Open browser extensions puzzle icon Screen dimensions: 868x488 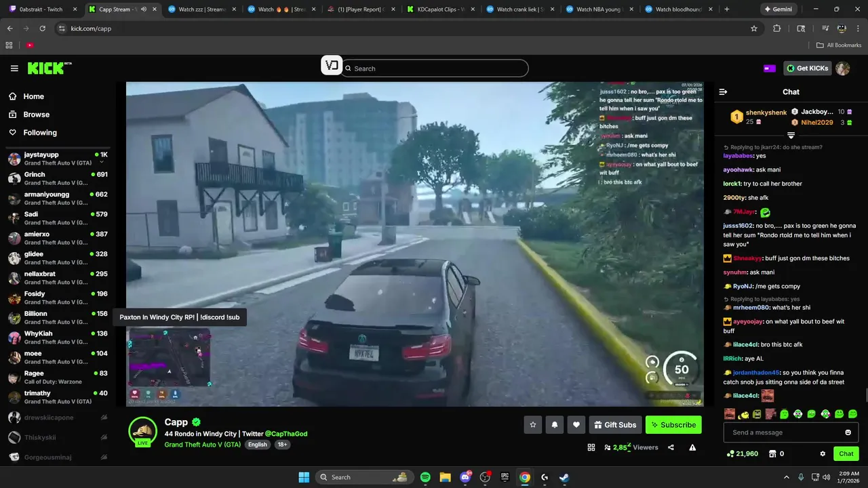(777, 28)
